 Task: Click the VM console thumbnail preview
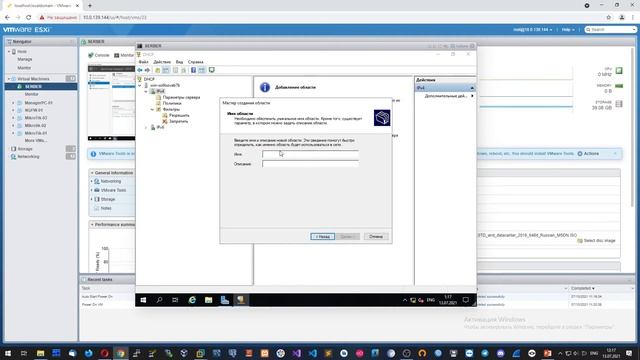click(x=111, y=102)
